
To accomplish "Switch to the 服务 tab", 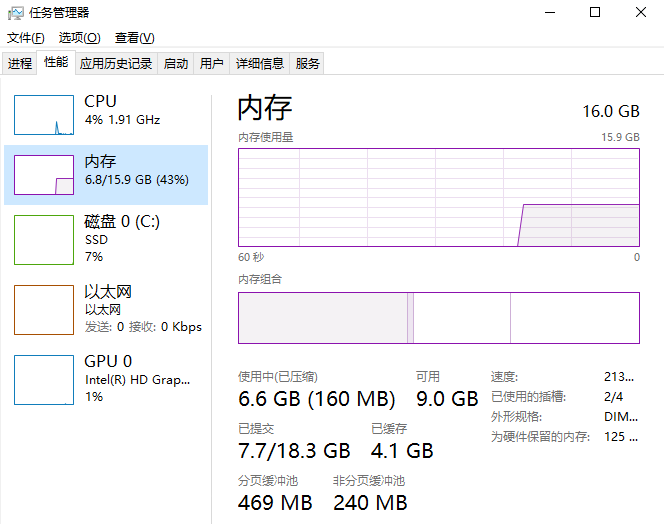I will [308, 64].
